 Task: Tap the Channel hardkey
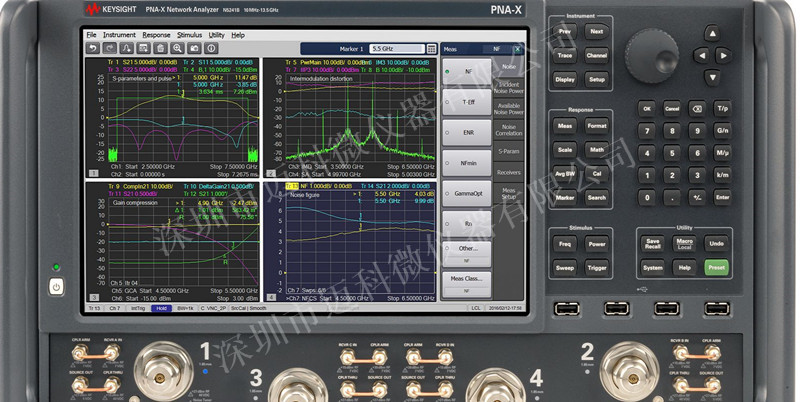click(596, 56)
